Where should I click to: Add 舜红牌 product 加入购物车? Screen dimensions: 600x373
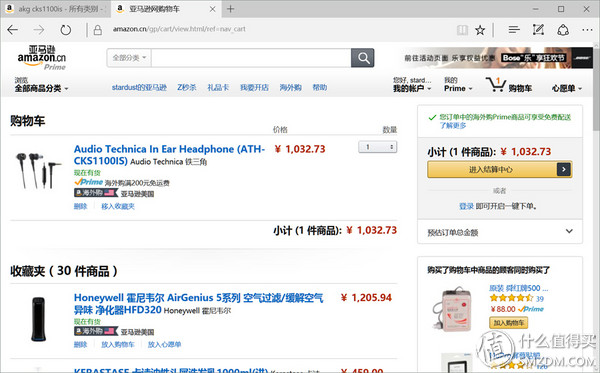click(x=508, y=323)
